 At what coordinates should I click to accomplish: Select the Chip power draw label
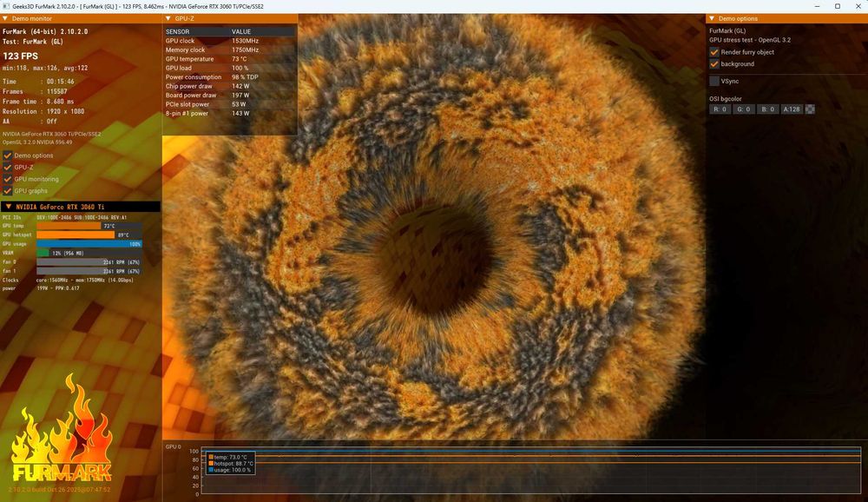188,86
